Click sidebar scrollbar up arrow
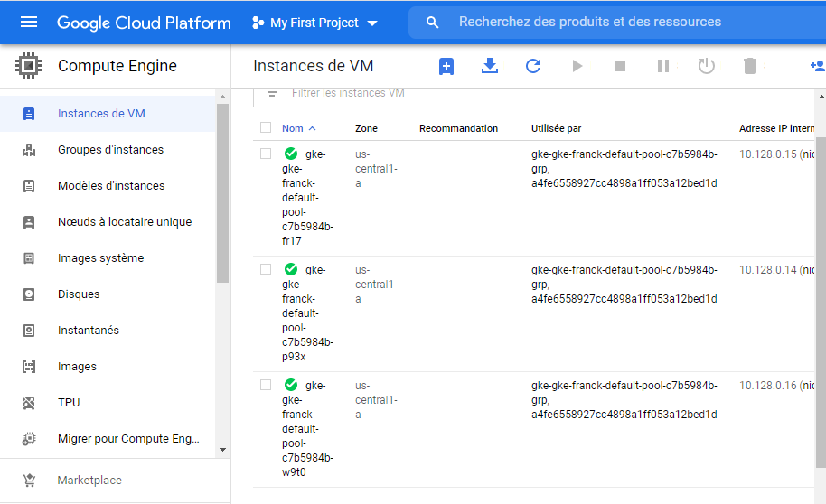 [x=223, y=97]
